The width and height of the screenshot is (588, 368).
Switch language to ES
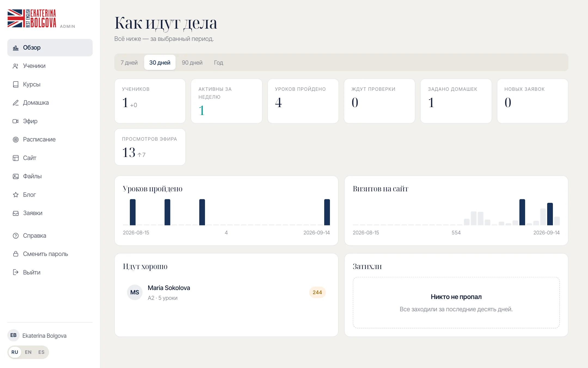(41, 352)
